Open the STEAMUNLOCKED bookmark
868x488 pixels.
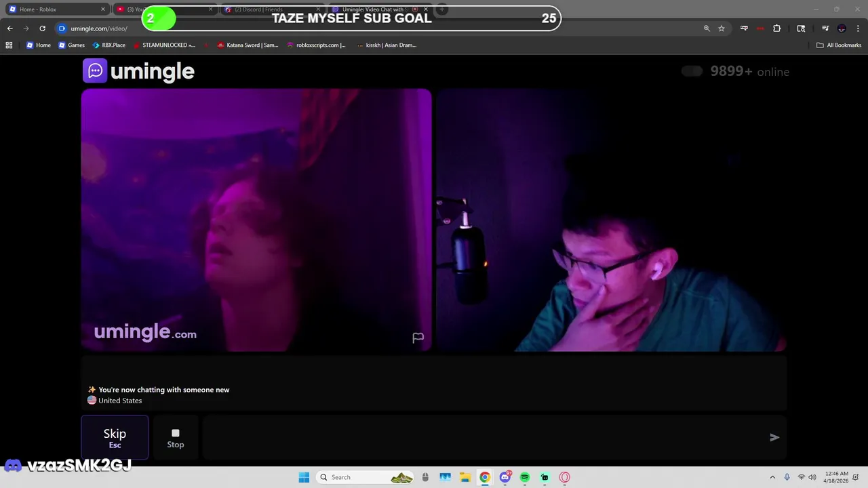click(164, 45)
